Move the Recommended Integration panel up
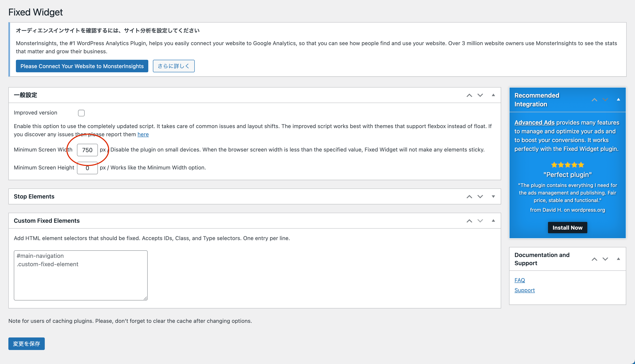 [594, 100]
